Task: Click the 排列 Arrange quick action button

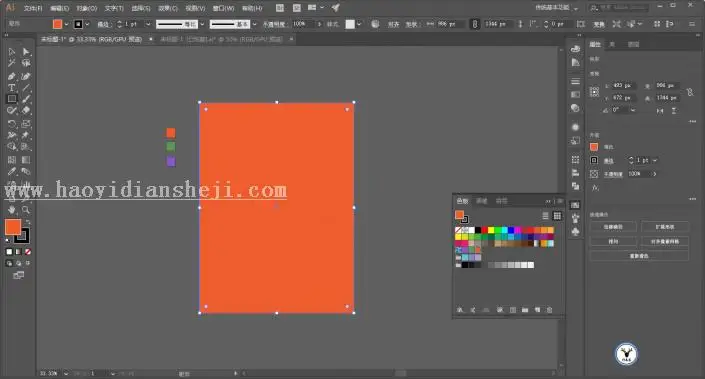Action: coord(613,241)
